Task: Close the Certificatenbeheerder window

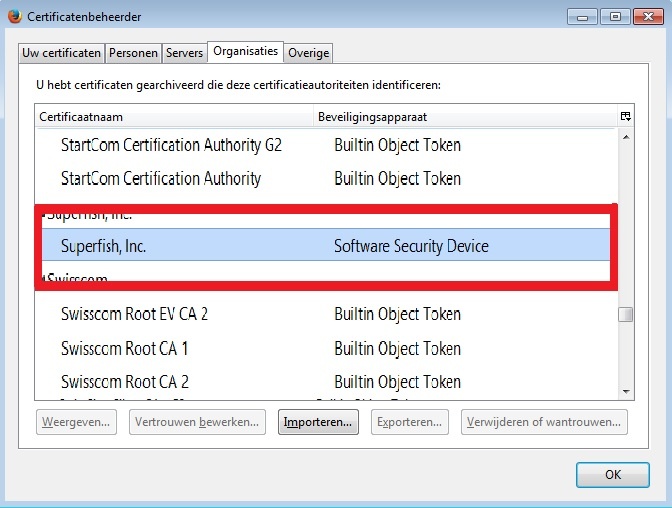Action: [648, 17]
